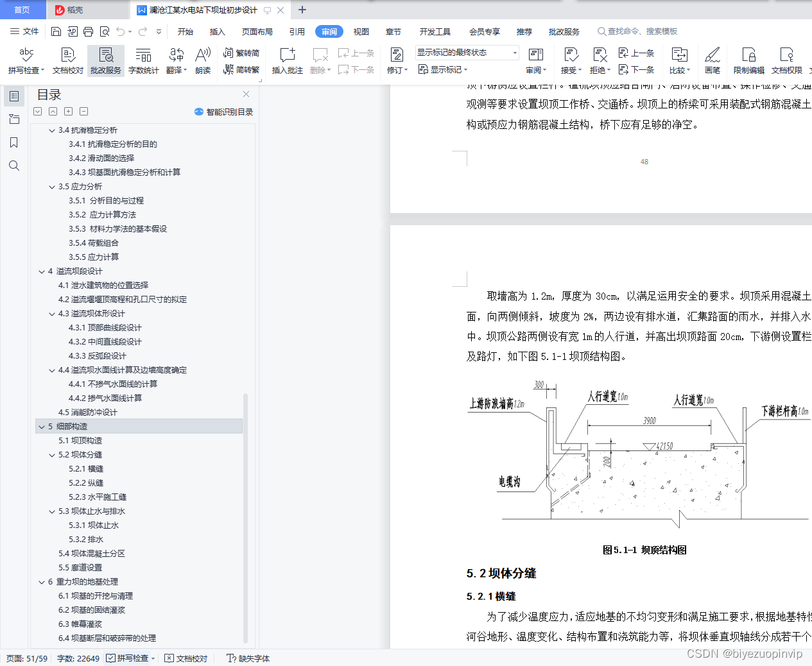Insert a comment with 插入批注
Image resolution: width=812 pixels, height=666 pixels.
pyautogui.click(x=287, y=61)
